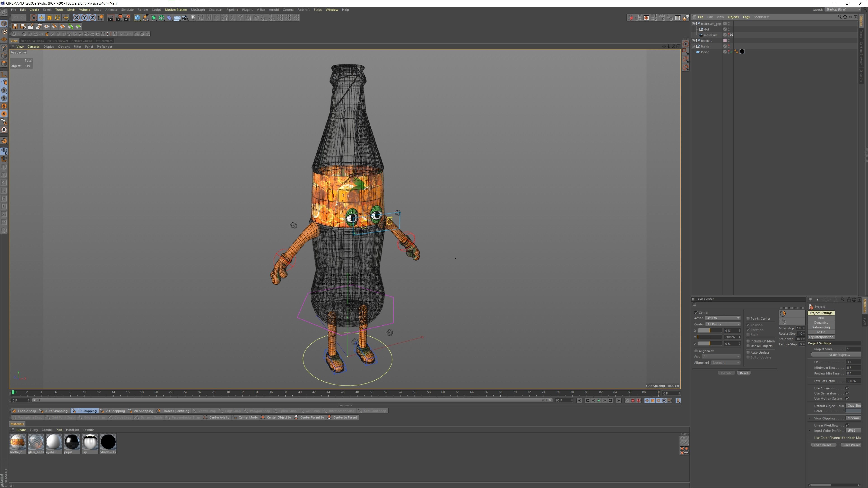
Task: Open the Center 'All Points' dropdown
Action: 723,324
